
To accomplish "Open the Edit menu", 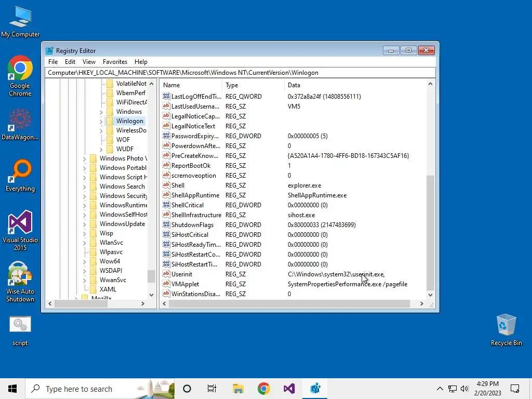I will [70, 62].
